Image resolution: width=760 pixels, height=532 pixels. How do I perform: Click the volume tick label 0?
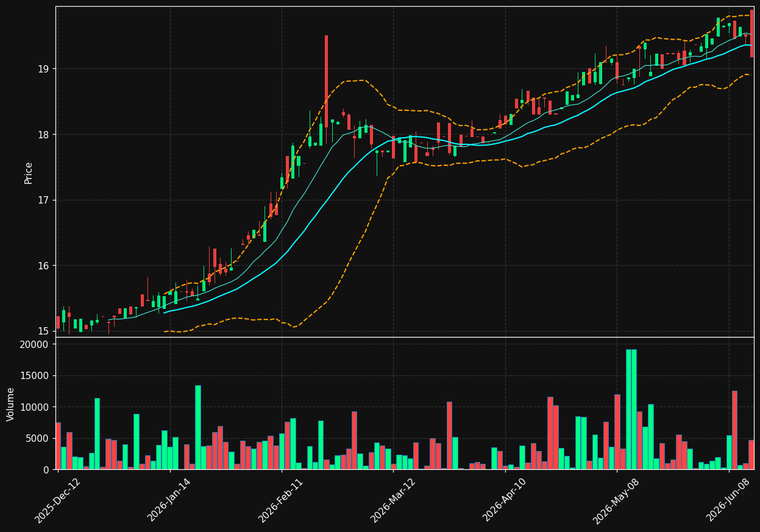46,470
